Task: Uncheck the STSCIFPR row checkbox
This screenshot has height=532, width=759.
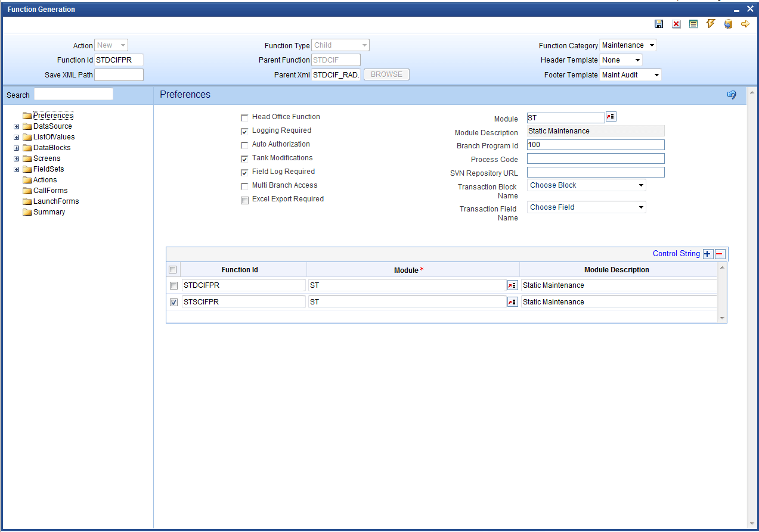Action: 174,302
